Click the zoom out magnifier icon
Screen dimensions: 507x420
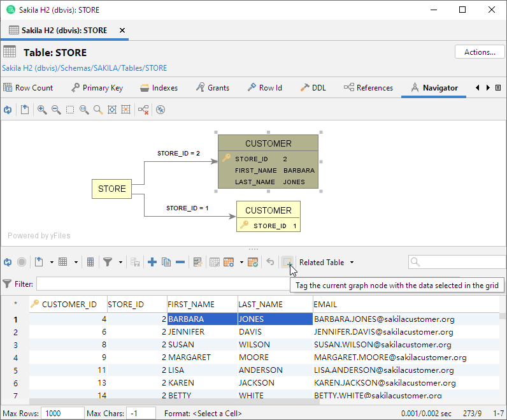tap(56, 110)
